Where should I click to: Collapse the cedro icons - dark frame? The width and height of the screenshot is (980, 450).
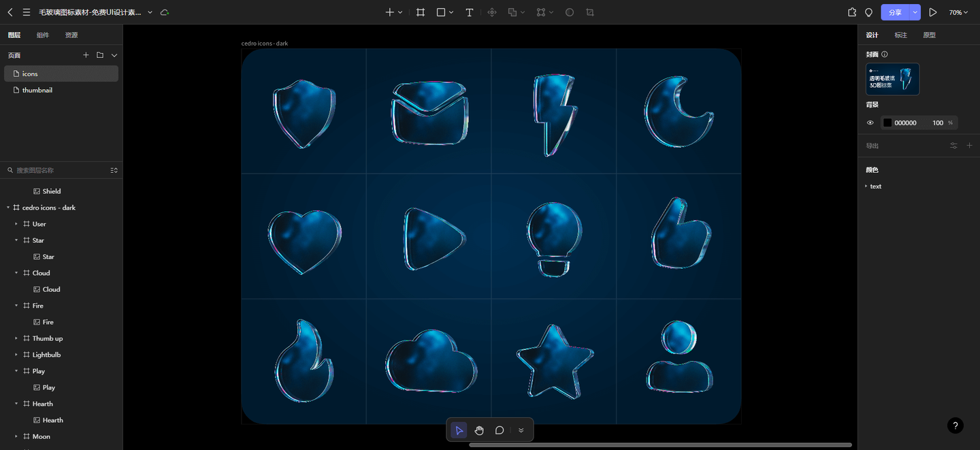[x=7, y=208]
